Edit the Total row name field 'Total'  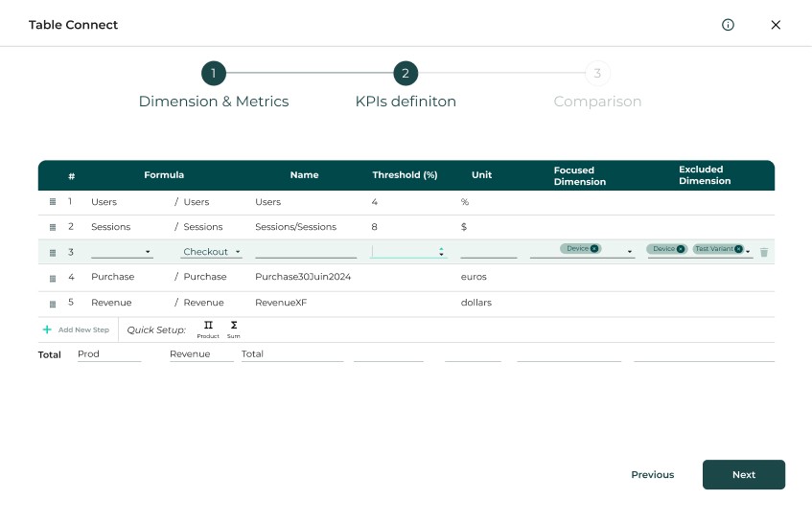tap(292, 354)
